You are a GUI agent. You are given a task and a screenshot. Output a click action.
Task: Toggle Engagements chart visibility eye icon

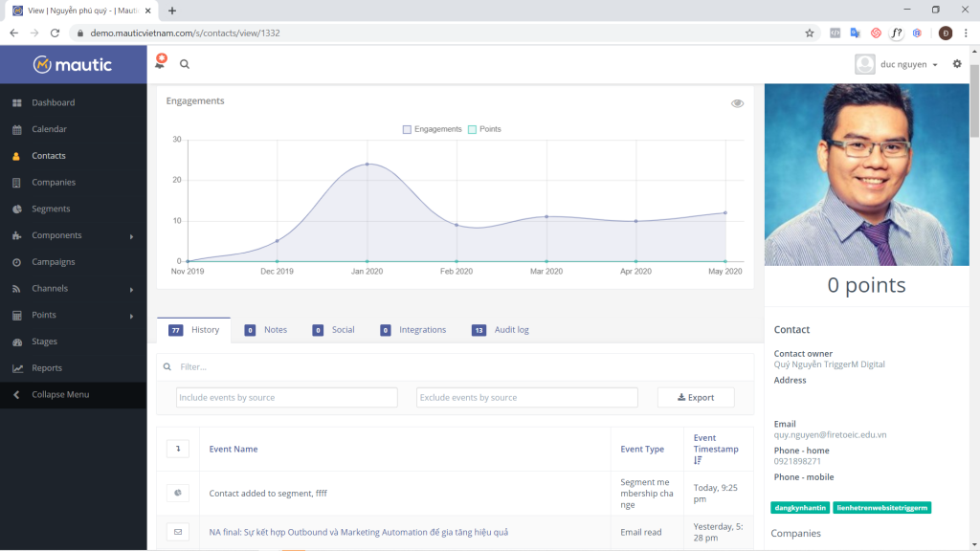(x=737, y=103)
